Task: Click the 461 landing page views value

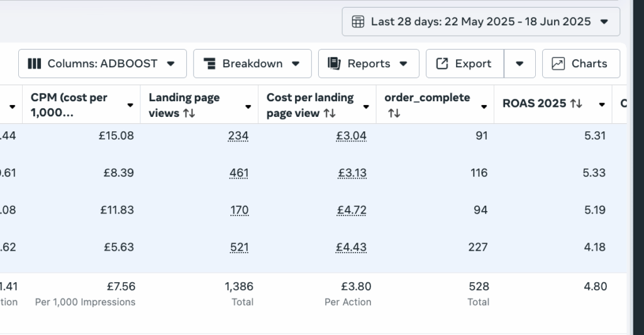Action: point(239,173)
